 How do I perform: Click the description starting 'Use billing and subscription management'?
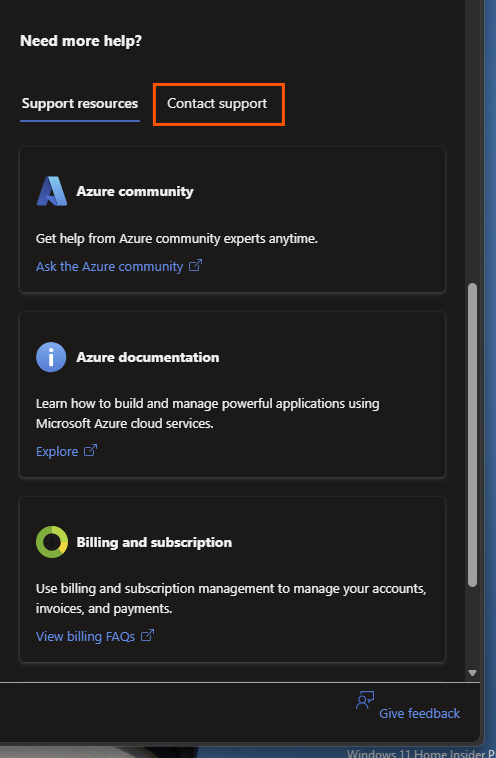pos(231,598)
